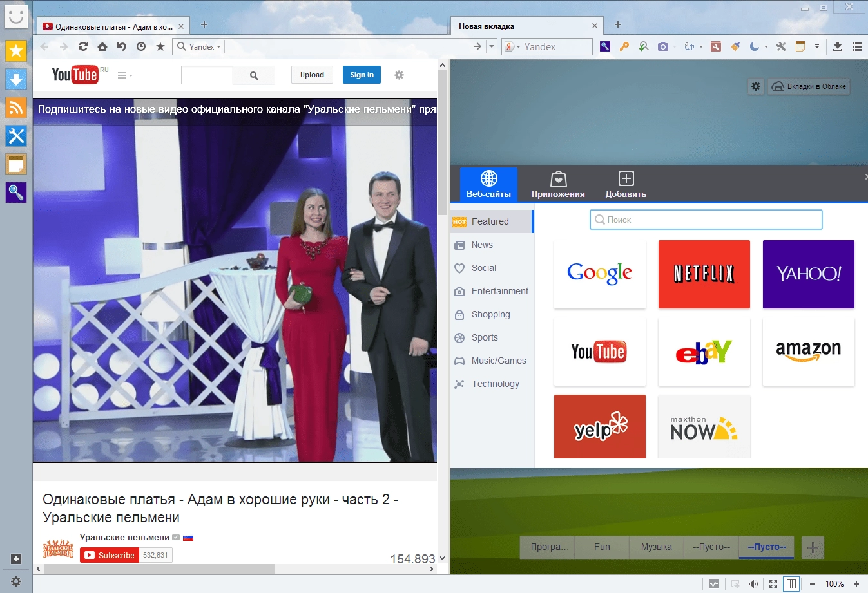This screenshot has width=868, height=593.
Task: Select the Веб-сайты tab
Action: 488,185
